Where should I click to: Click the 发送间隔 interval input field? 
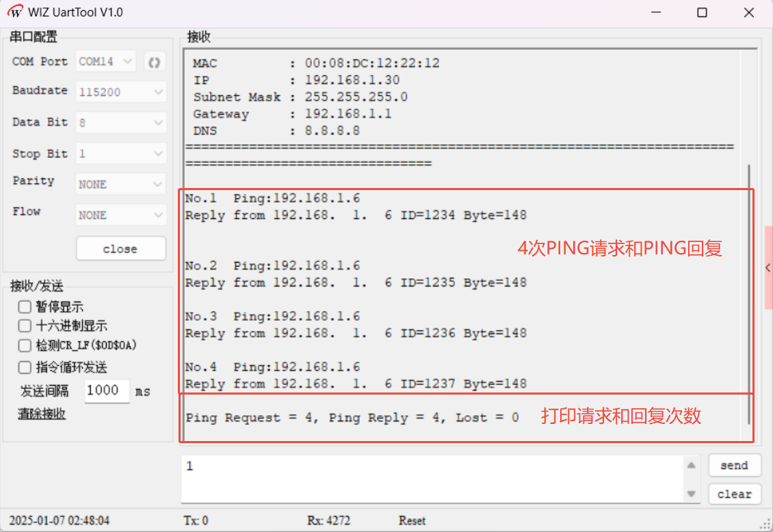tap(106, 391)
